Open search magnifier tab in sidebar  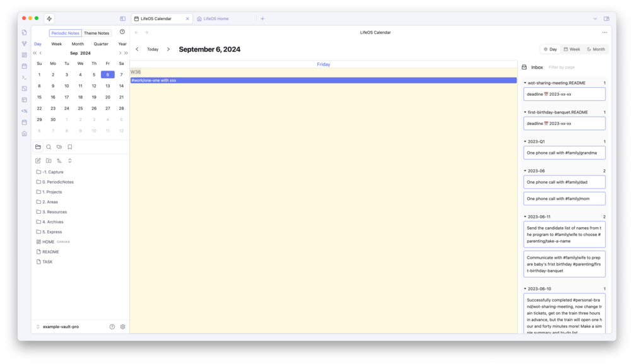(49, 147)
